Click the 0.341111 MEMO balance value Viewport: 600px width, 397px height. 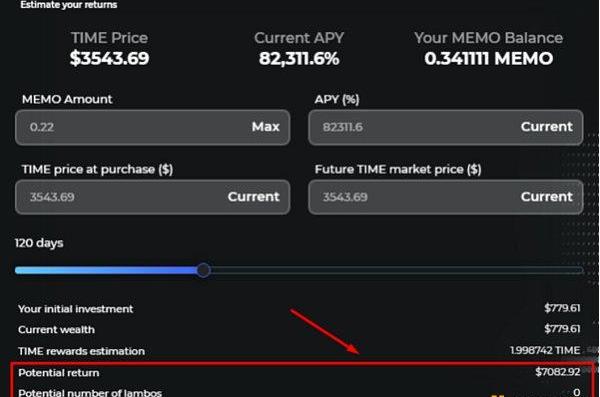[x=488, y=59]
